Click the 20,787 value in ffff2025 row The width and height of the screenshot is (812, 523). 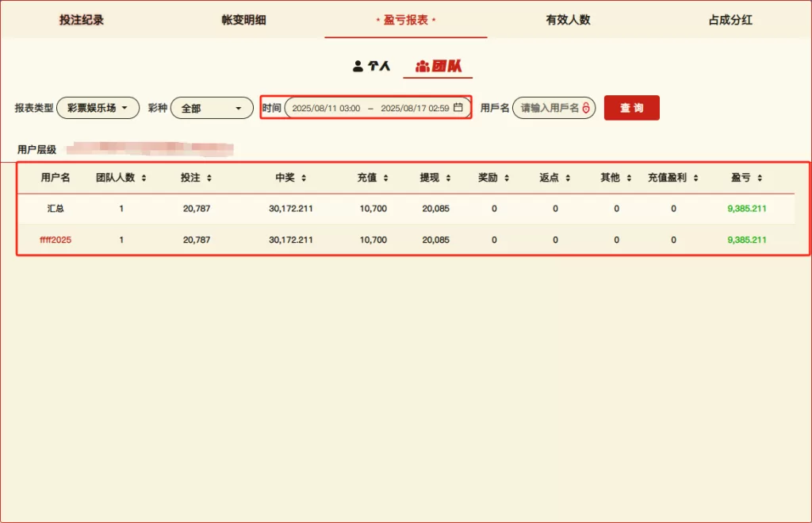[x=197, y=240]
